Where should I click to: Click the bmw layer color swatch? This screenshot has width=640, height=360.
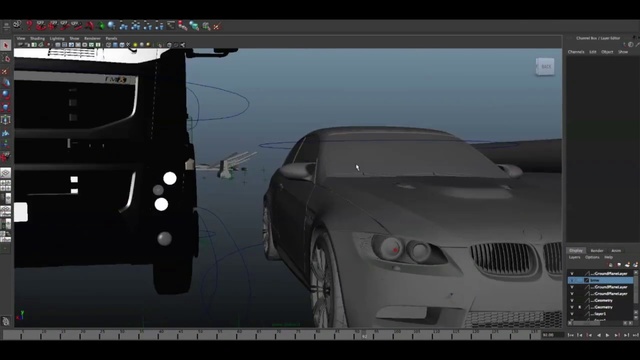pos(587,280)
